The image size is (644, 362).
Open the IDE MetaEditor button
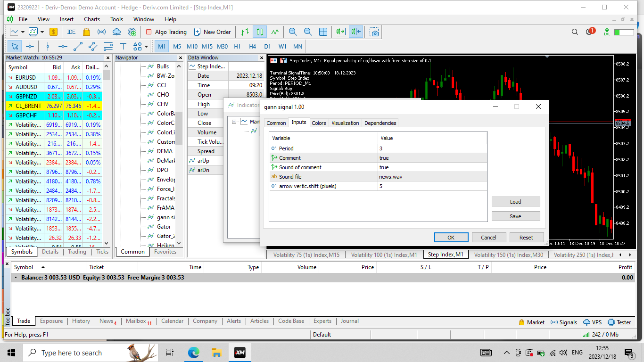coord(71,32)
